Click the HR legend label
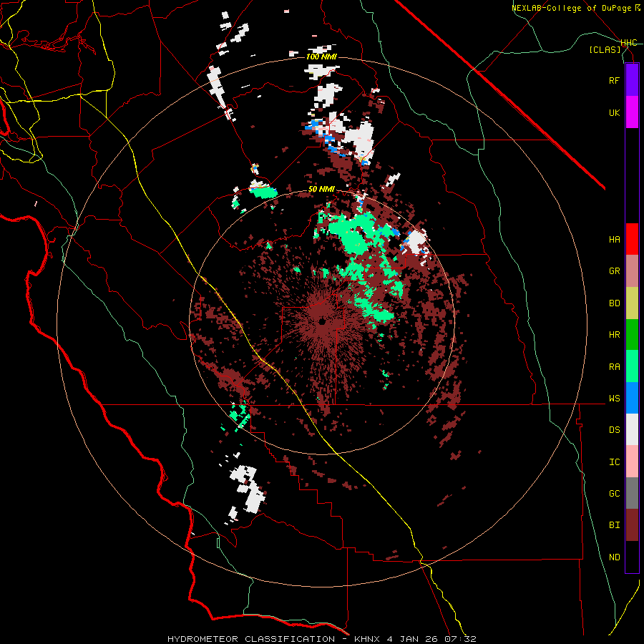The height and width of the screenshot is (644, 644). tap(614, 335)
